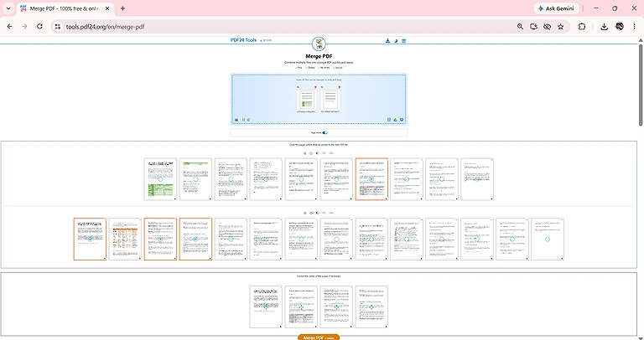Select the second uploaded file card
The image size is (644, 340).
tap(330, 100)
